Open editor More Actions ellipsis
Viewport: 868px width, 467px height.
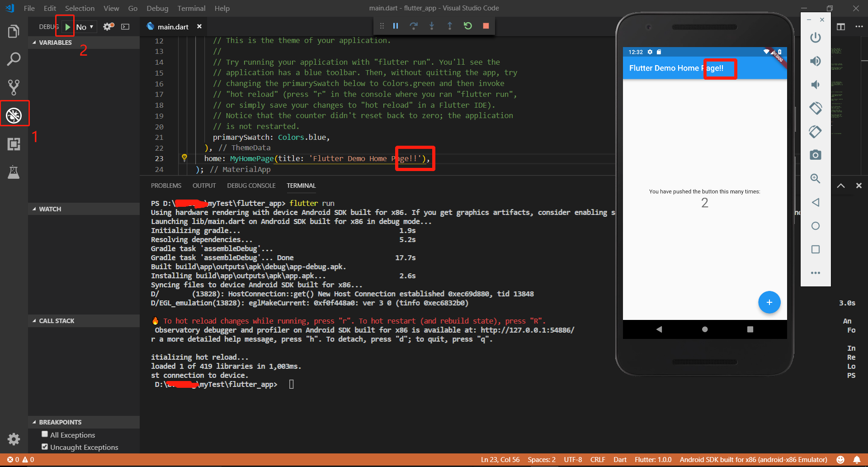859,27
